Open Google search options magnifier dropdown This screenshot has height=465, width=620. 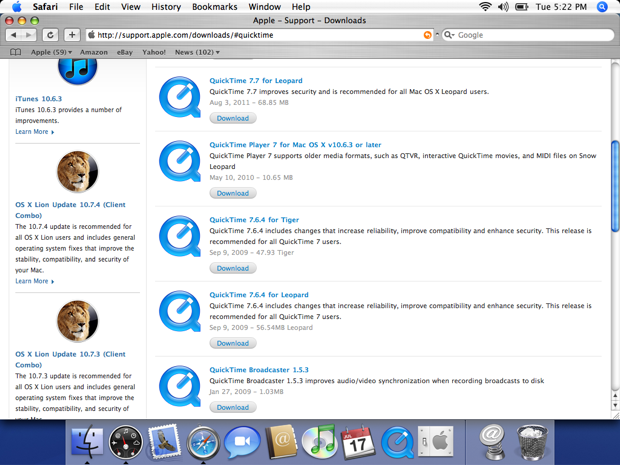click(x=450, y=35)
